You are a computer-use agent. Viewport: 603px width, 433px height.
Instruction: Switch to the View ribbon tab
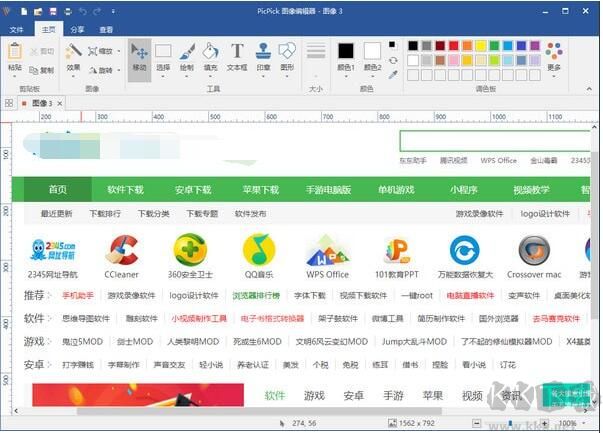tap(106, 30)
